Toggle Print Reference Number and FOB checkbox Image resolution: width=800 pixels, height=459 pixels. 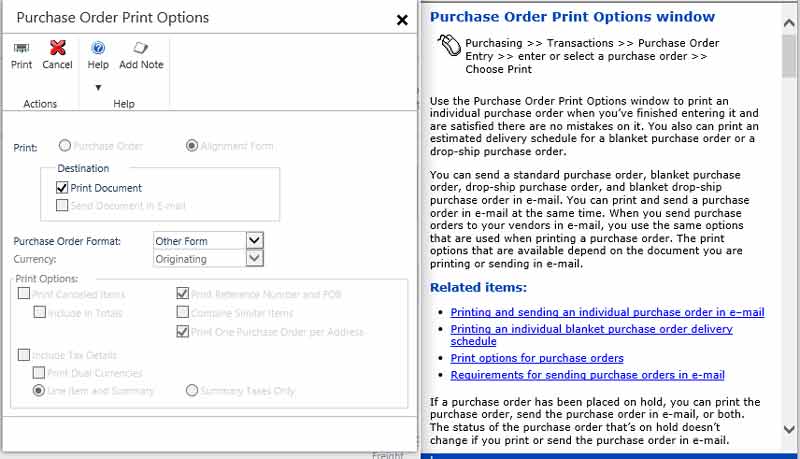182,293
